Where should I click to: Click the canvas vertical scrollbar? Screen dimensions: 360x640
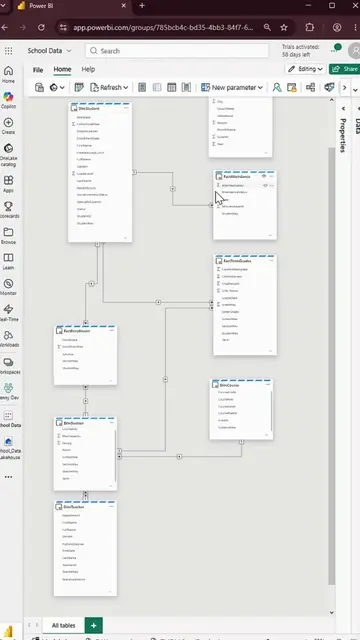click(331, 365)
